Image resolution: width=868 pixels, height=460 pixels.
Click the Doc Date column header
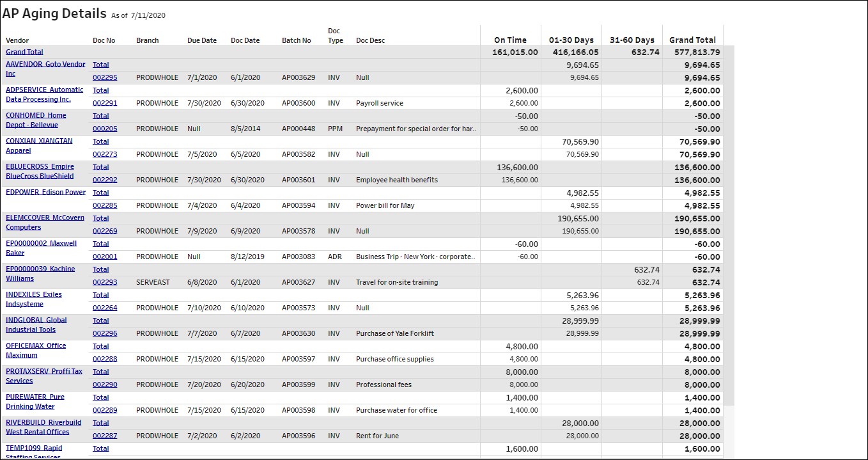pyautogui.click(x=245, y=40)
